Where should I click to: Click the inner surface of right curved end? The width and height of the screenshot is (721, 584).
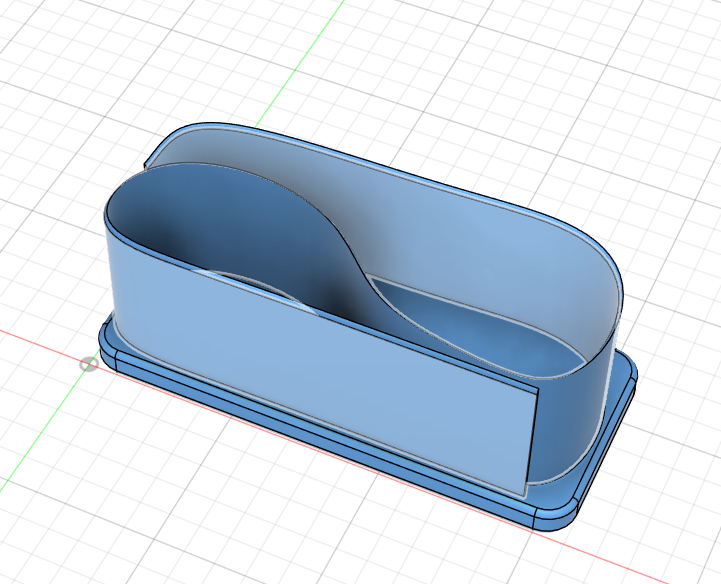pos(598,300)
